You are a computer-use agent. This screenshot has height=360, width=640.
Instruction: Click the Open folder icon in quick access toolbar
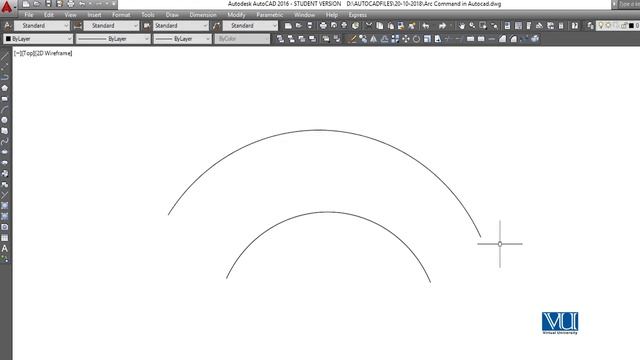[x=37, y=4]
